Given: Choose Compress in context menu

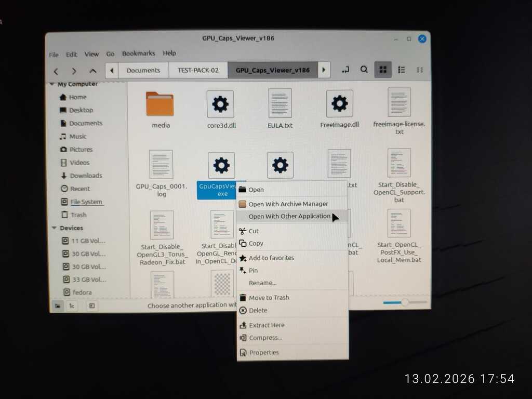Looking at the screenshot, I should (293, 338).
